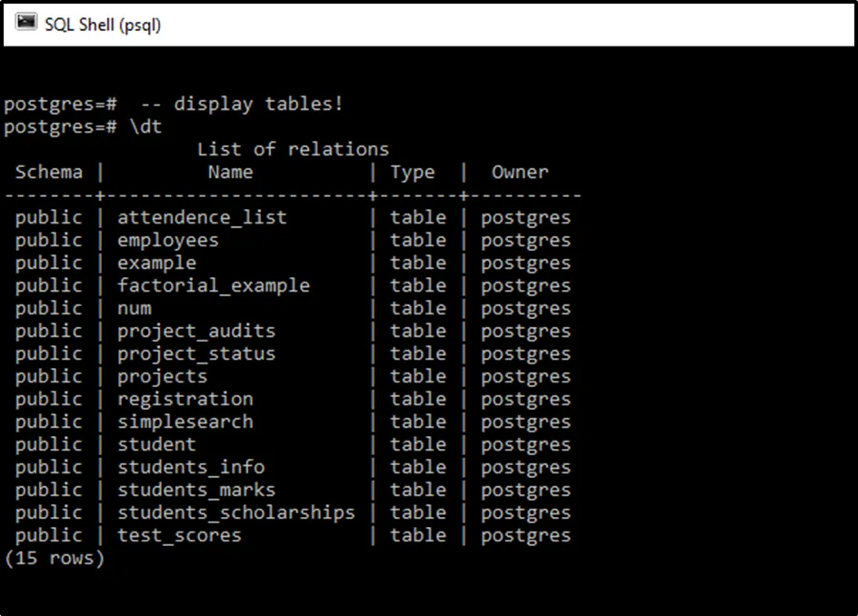
Task: Select the attendence_list table name
Action: (202, 218)
